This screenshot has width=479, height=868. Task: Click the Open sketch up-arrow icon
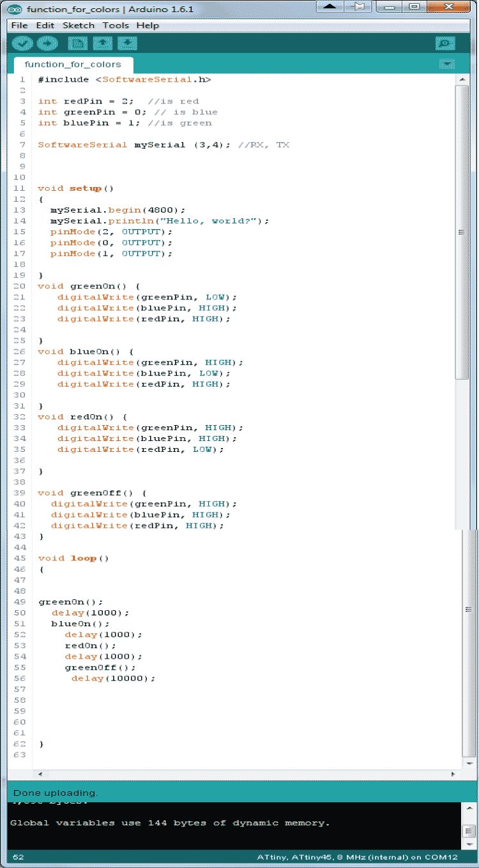103,43
